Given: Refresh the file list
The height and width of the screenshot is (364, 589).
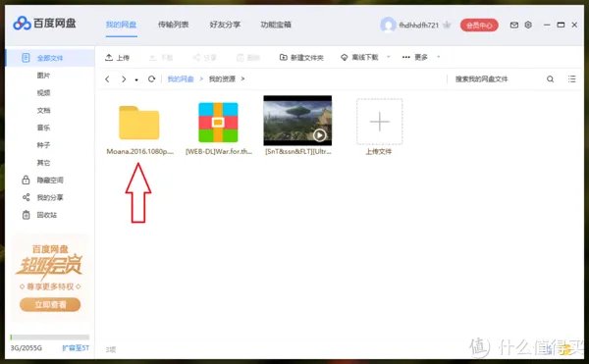Looking at the screenshot, I should (151, 78).
